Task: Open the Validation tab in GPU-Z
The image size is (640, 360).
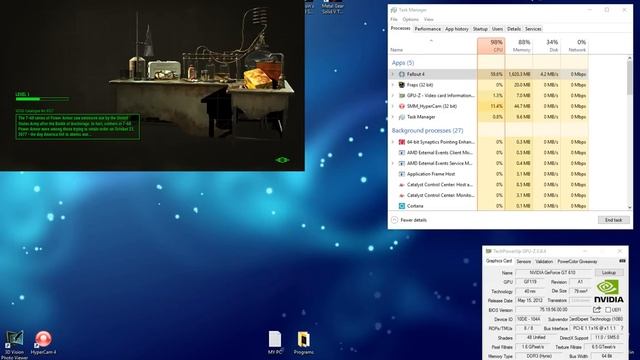Action: 544,262
